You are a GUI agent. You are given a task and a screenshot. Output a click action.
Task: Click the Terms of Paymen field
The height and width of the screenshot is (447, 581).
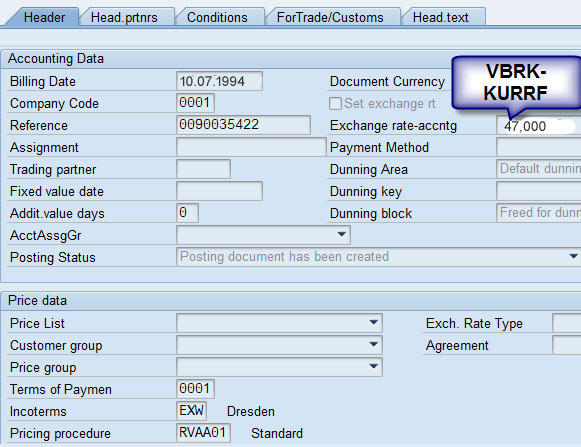[x=195, y=389]
